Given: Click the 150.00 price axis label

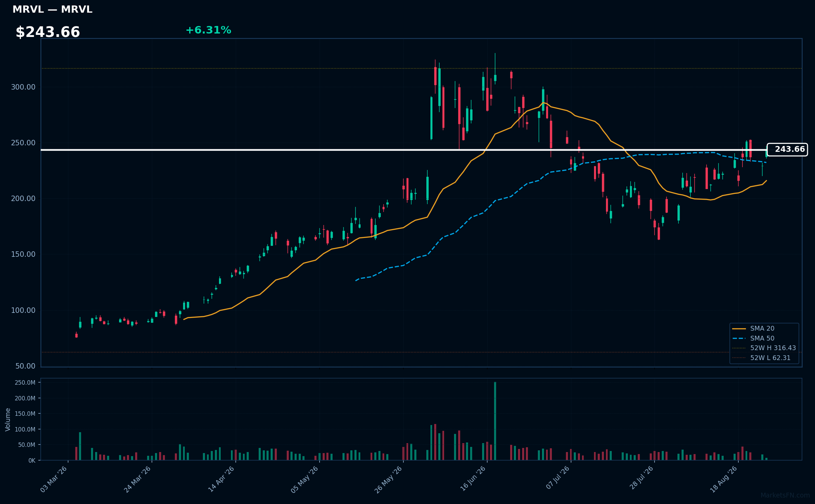Looking at the screenshot, I should (23, 254).
